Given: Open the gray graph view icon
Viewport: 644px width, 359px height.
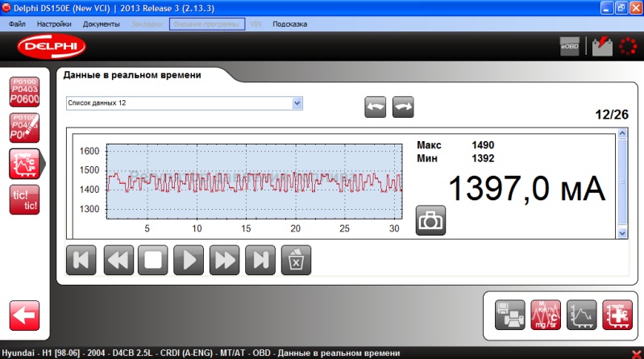Looking at the screenshot, I should click(582, 315).
